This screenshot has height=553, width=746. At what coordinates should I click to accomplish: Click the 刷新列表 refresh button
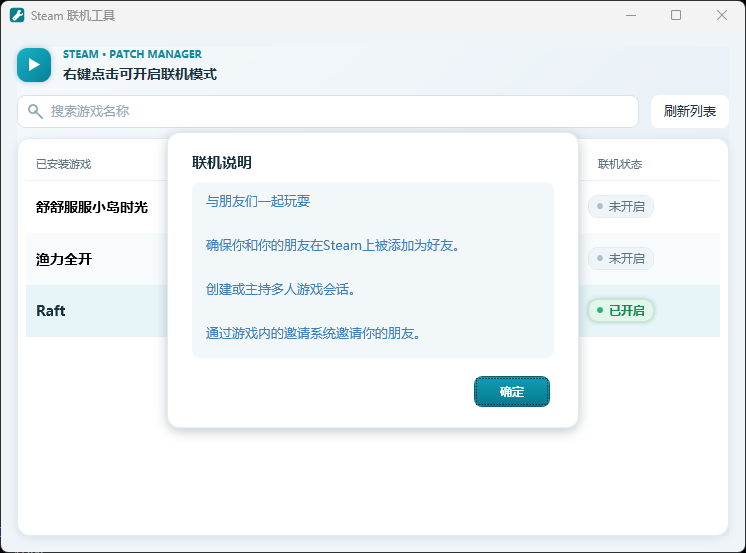(689, 111)
